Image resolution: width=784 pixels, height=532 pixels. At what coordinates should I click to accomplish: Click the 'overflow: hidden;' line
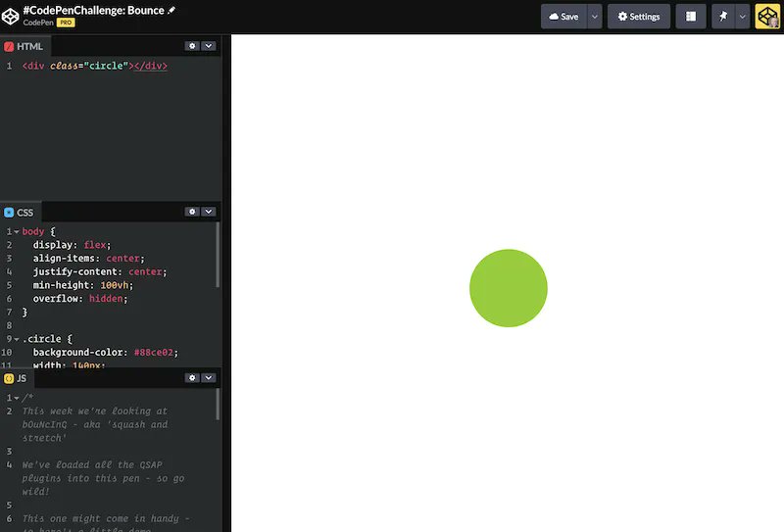click(x=80, y=299)
